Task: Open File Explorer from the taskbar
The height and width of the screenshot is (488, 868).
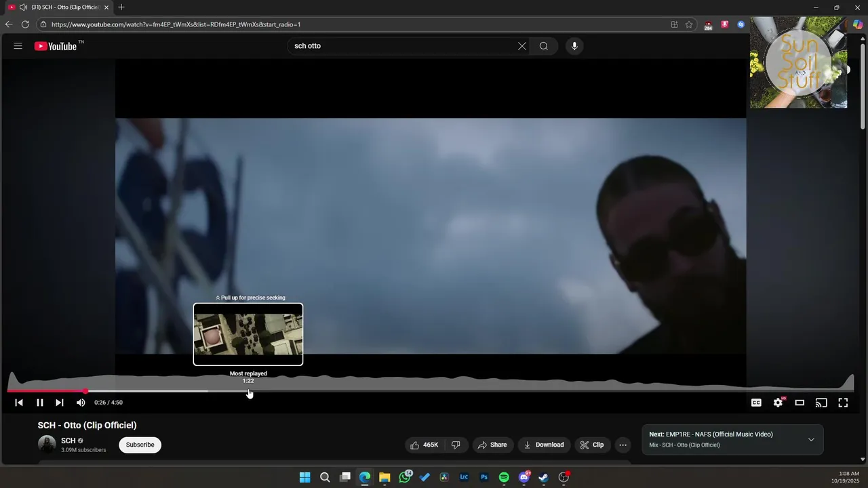Action: pos(384,477)
